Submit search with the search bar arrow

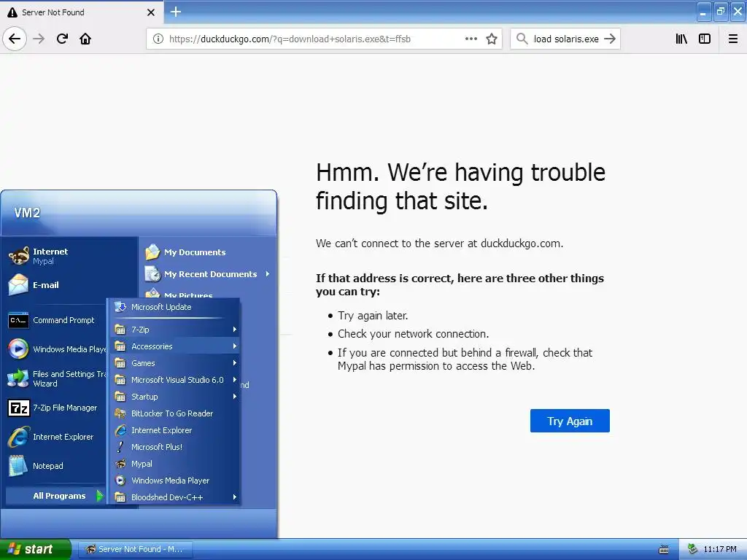coord(610,39)
